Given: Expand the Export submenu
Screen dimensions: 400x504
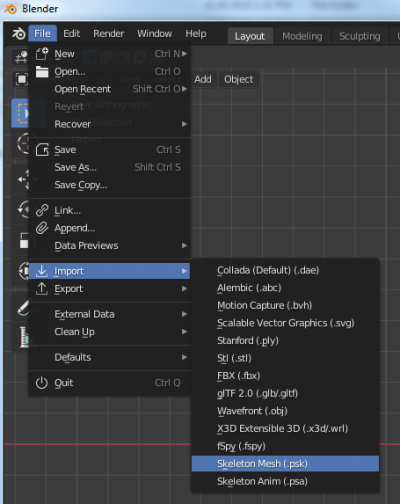Looking at the screenshot, I should click(184, 288).
